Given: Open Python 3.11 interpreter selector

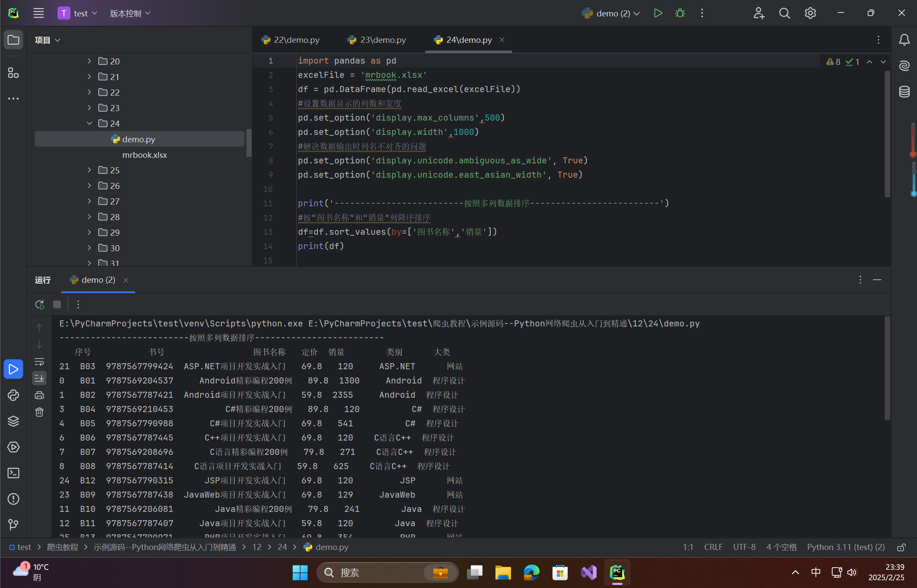Looking at the screenshot, I should pyautogui.click(x=846, y=547).
